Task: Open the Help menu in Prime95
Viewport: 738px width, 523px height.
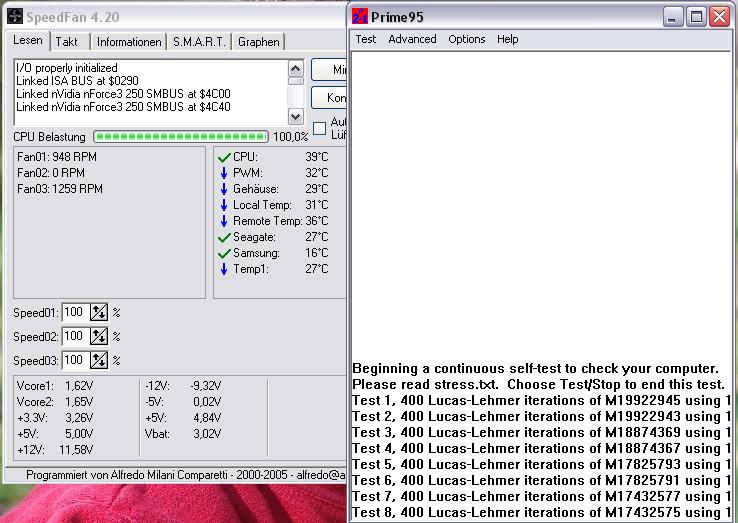Action: point(507,39)
